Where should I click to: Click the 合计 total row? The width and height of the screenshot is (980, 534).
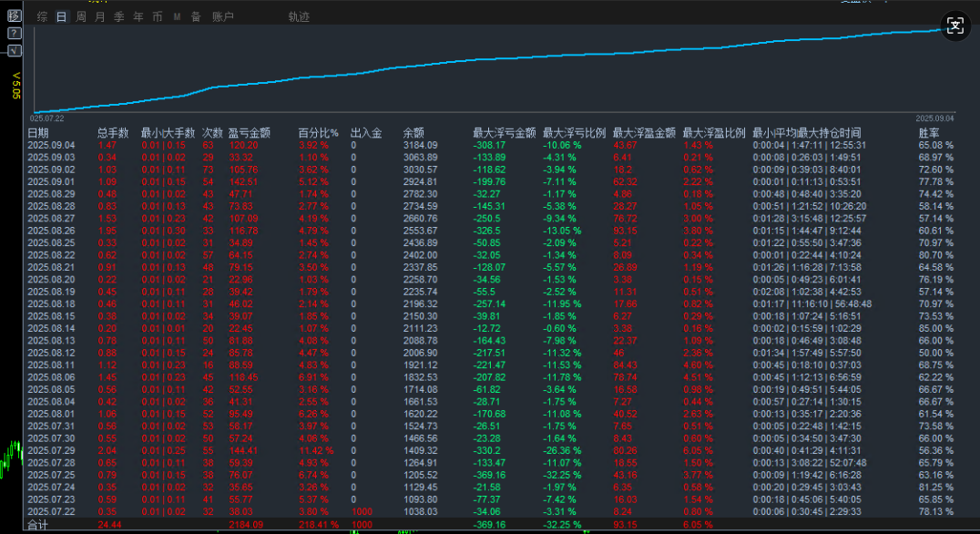(38, 526)
